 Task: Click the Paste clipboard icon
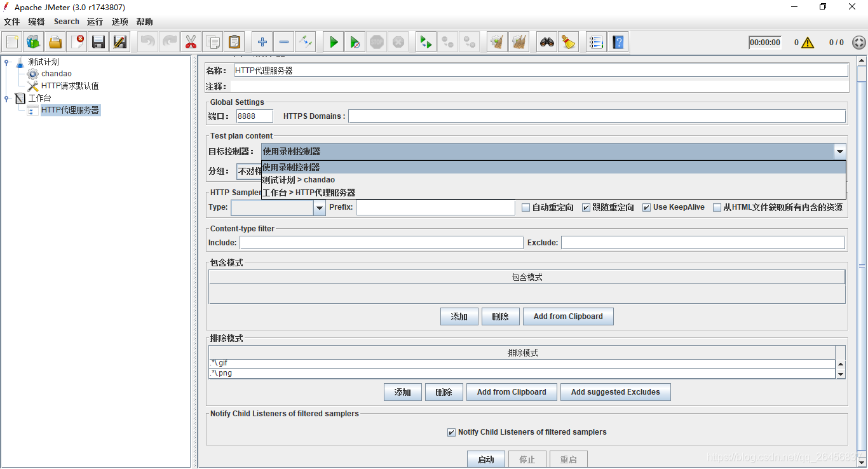[234, 43]
